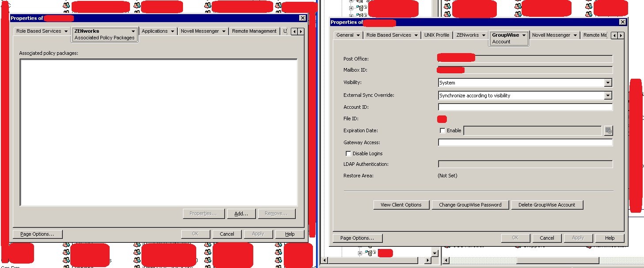Open Help in the GroupWise Account dialog

click(x=610, y=238)
